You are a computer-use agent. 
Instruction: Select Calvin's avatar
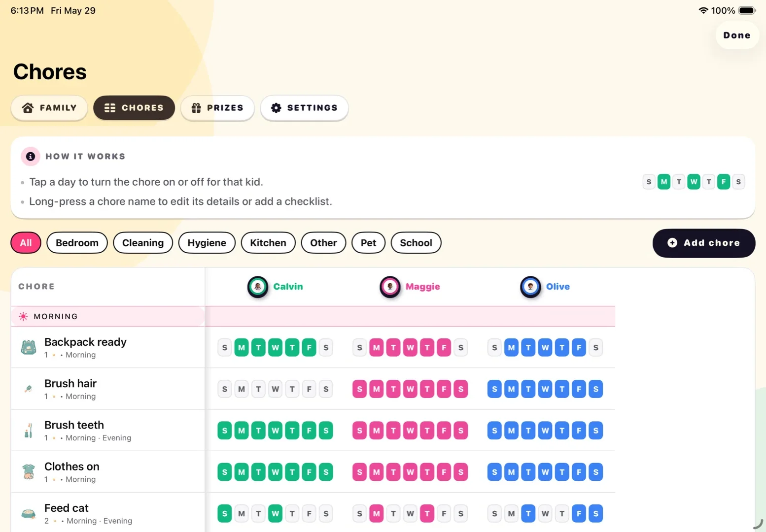tap(258, 287)
